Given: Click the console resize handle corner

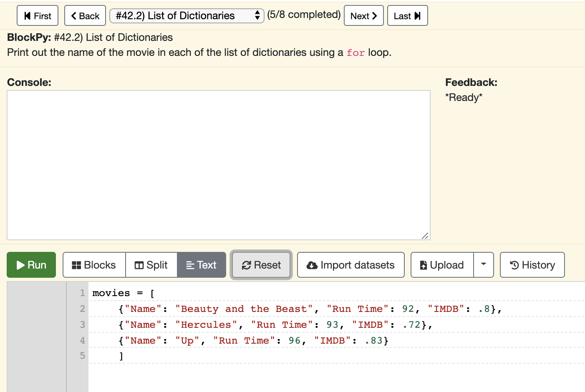Looking at the screenshot, I should point(425,236).
